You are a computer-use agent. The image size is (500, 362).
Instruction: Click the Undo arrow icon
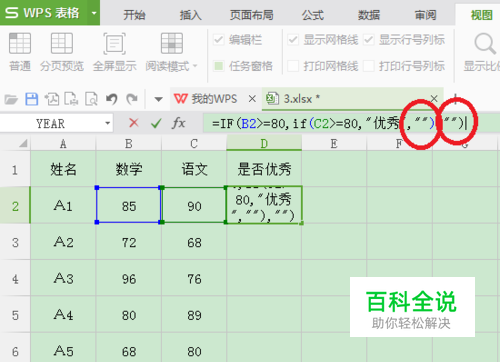[112, 99]
